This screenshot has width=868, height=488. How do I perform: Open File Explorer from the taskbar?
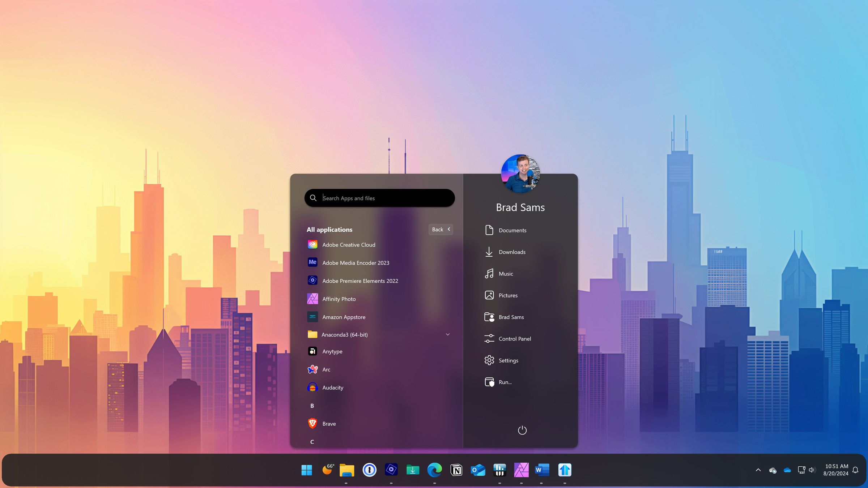(346, 470)
